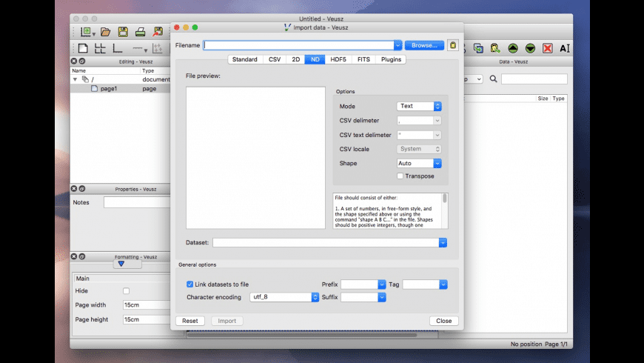Click the Page height field showing 15cm
This screenshot has height=363, width=644.
tap(147, 319)
